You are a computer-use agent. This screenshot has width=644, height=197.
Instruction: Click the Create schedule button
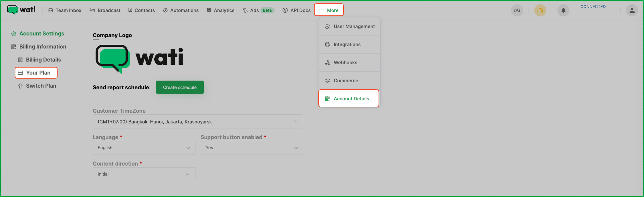180,87
